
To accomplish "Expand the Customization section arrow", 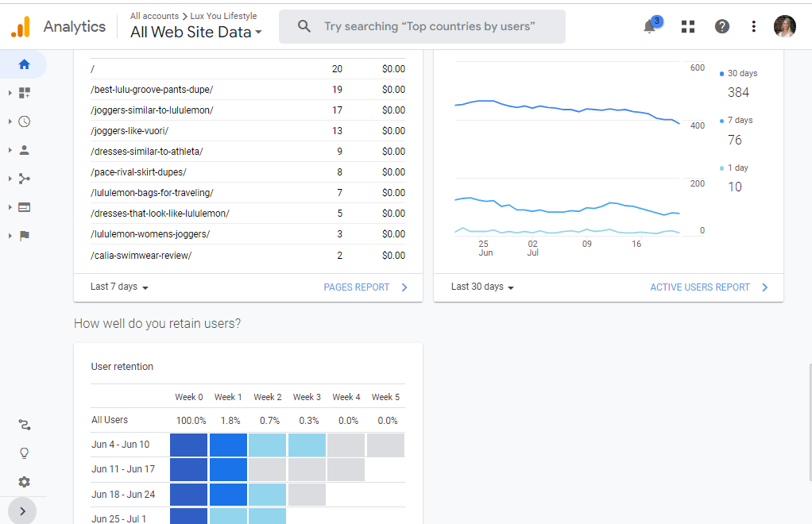I will click(x=10, y=93).
